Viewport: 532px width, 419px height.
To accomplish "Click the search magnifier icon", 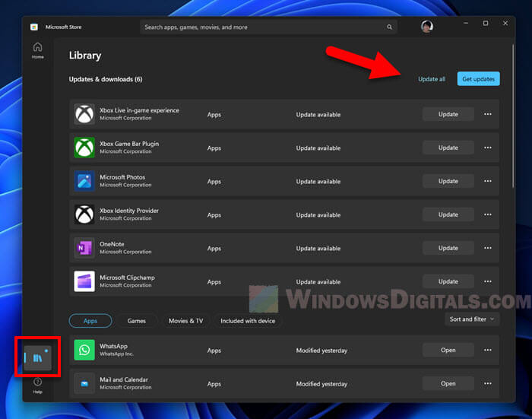I will point(389,27).
